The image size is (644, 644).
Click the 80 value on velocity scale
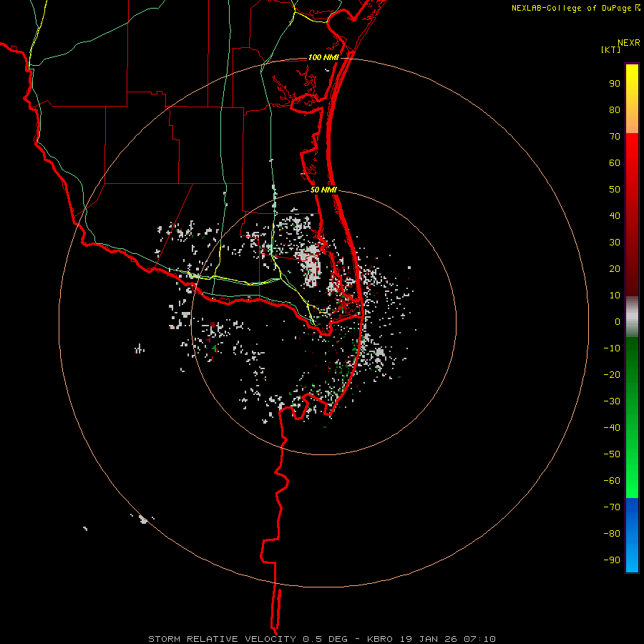coord(615,109)
